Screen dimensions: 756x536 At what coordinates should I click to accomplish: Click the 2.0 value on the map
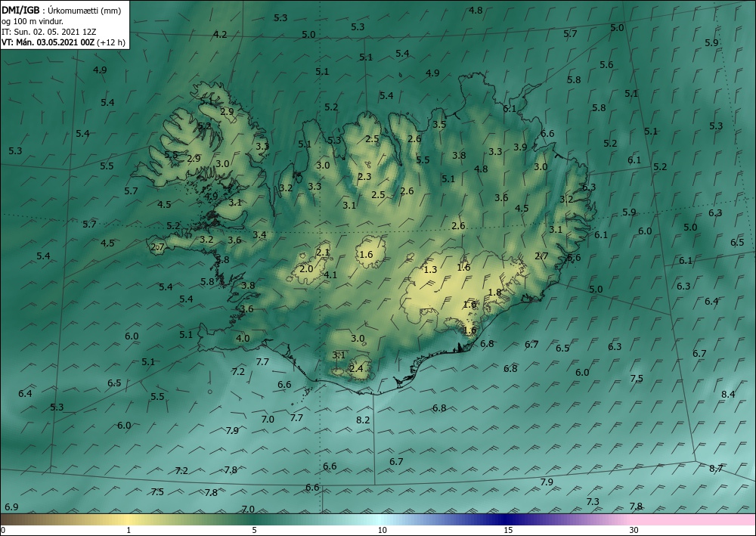306,269
